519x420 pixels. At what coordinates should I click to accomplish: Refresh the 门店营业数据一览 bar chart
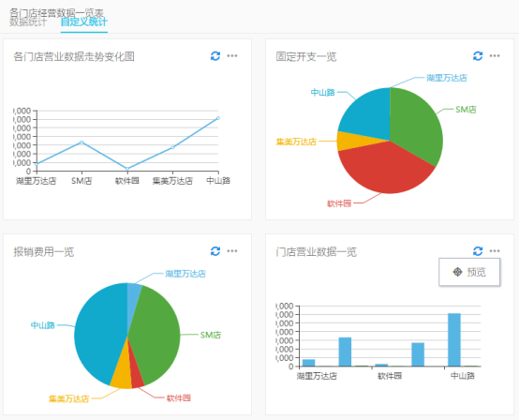pyautogui.click(x=478, y=251)
